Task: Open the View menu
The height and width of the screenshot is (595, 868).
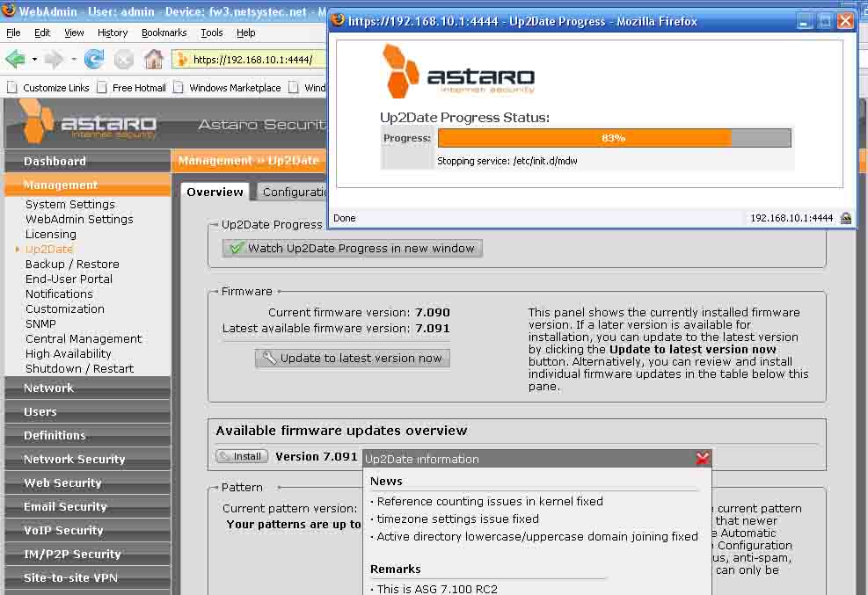Action: tap(74, 33)
